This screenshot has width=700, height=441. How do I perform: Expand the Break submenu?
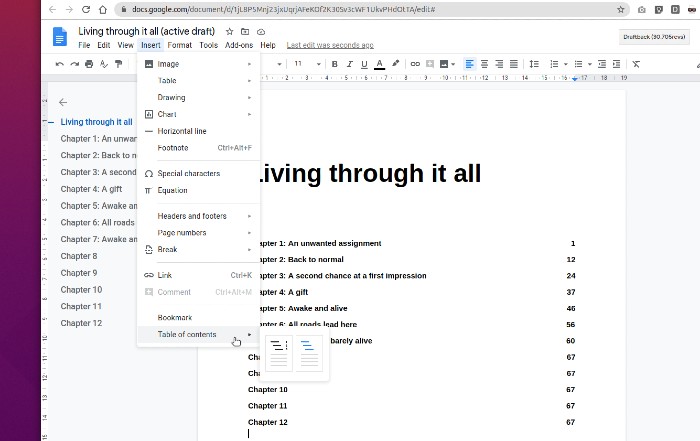[x=198, y=250]
